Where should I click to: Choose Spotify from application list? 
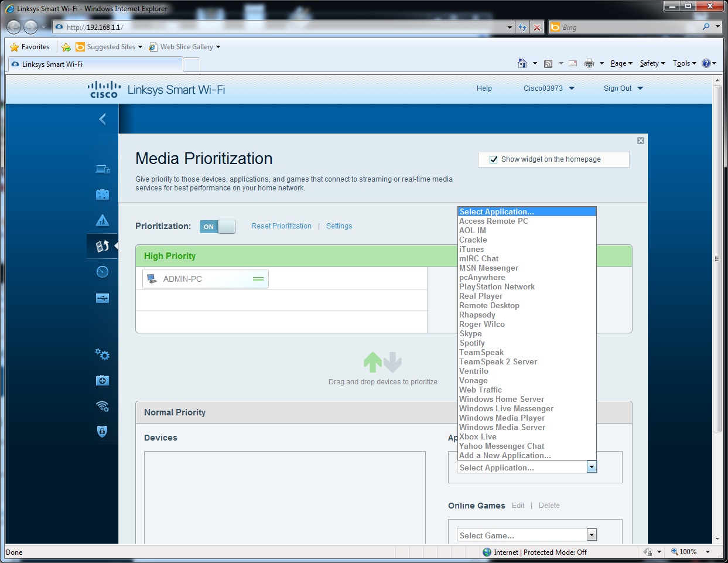pos(527,343)
